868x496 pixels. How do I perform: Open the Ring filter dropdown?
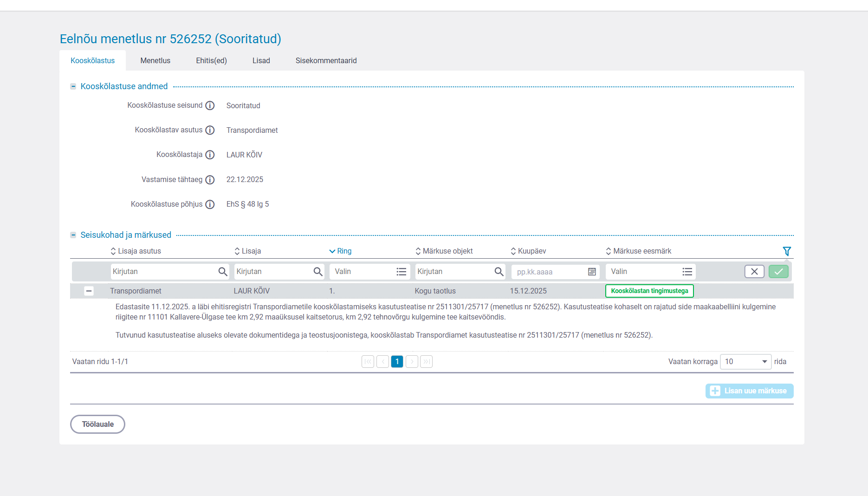(369, 272)
